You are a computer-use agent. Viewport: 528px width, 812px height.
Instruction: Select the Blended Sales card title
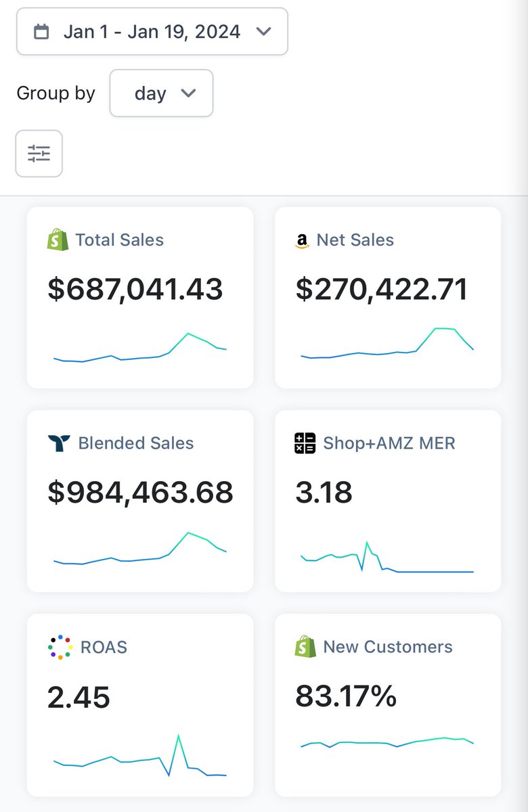pos(136,443)
